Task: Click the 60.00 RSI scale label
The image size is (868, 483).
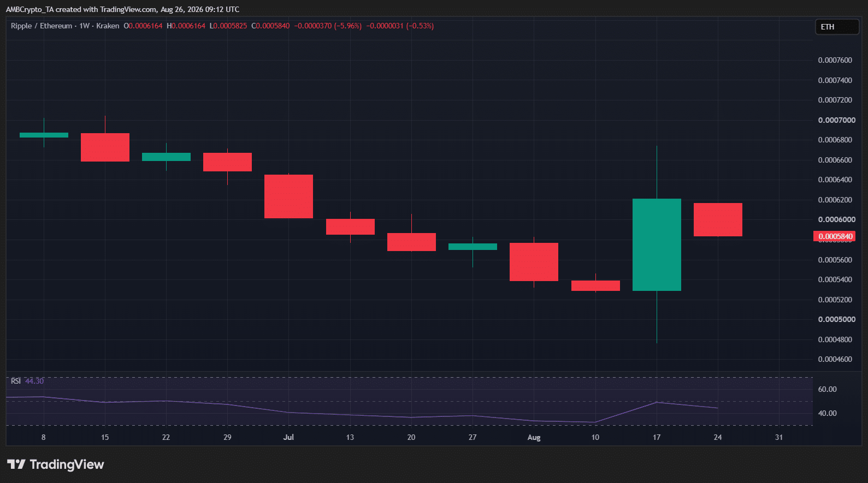Action: pos(827,389)
